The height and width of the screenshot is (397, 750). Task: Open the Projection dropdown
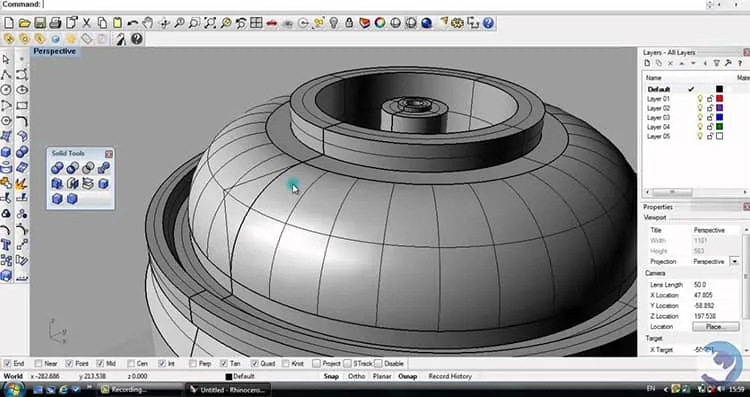pyautogui.click(x=734, y=262)
